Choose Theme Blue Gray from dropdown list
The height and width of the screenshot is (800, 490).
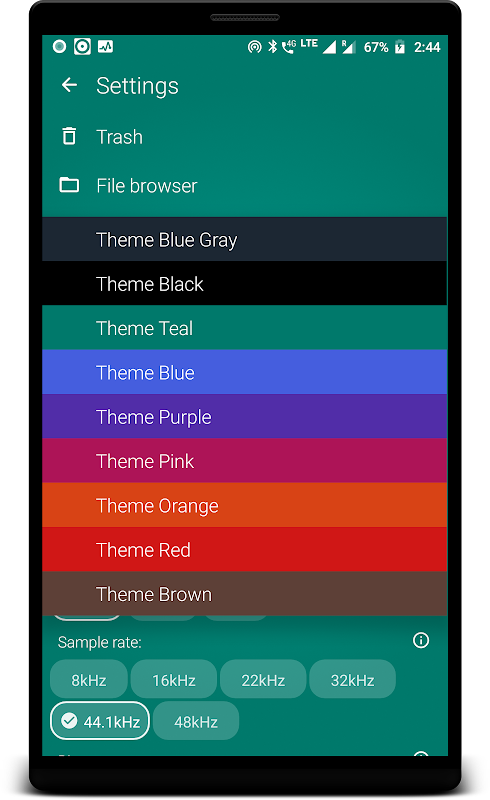pyautogui.click(x=244, y=239)
